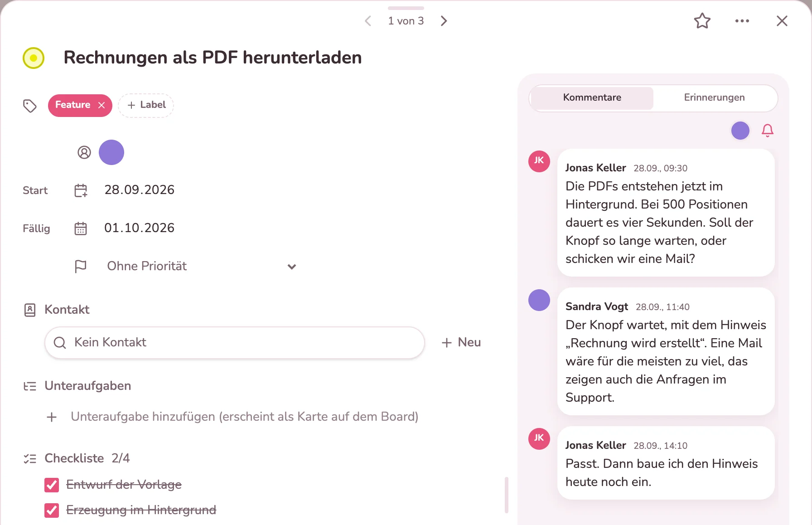
Task: Remove the Feature label with its X
Action: click(x=101, y=105)
